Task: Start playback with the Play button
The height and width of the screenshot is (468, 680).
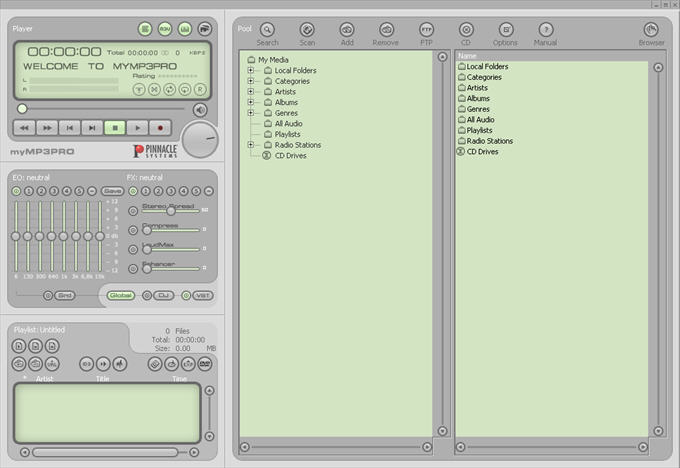Action: (137, 128)
